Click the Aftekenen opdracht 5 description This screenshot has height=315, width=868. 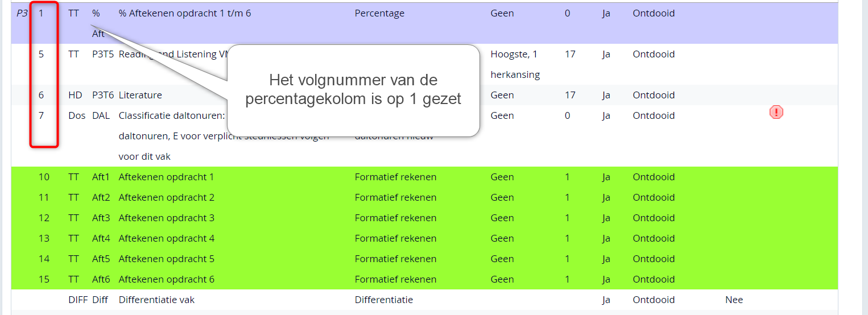(x=166, y=259)
